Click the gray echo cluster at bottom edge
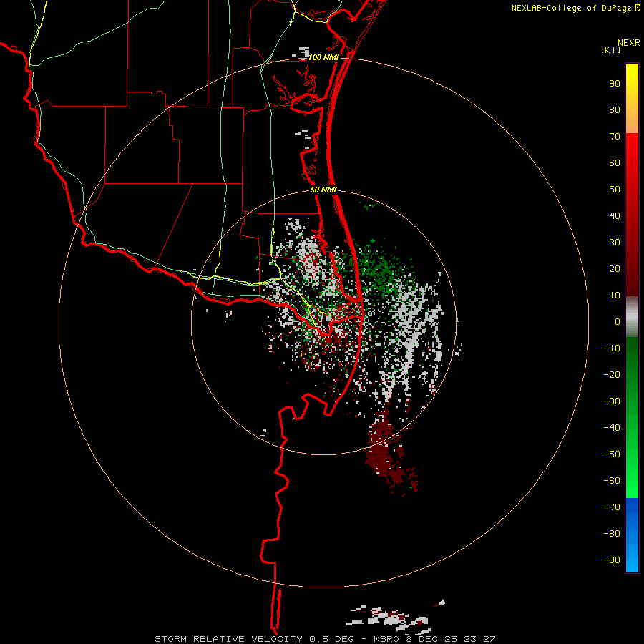 click(390, 618)
